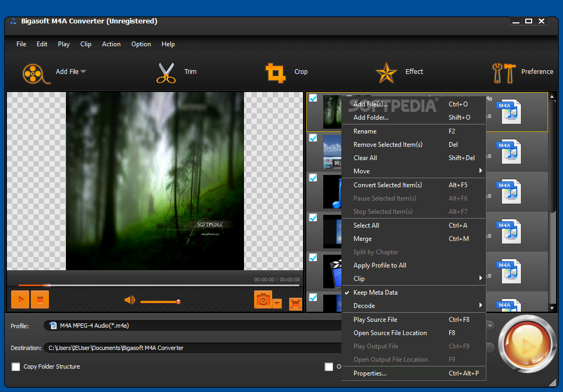The height and width of the screenshot is (392, 563).
Task: Click the file list scrollbar up arrow
Action: pyautogui.click(x=552, y=96)
